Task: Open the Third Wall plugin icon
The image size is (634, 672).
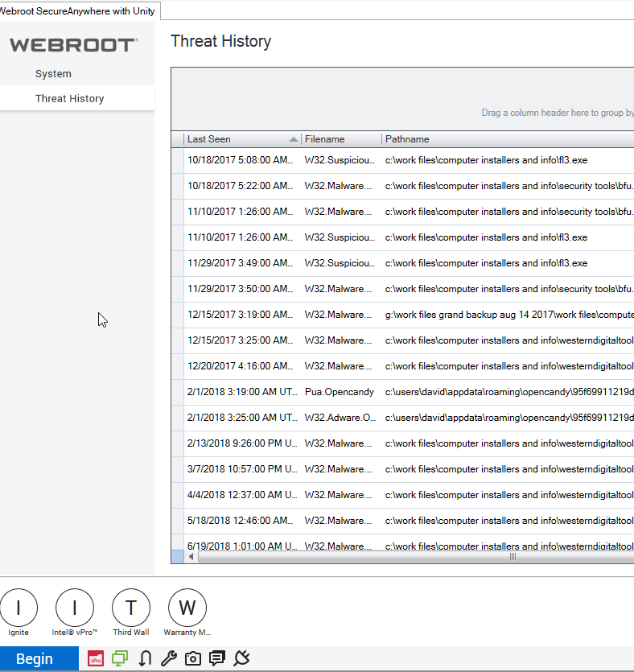Action: tap(131, 608)
